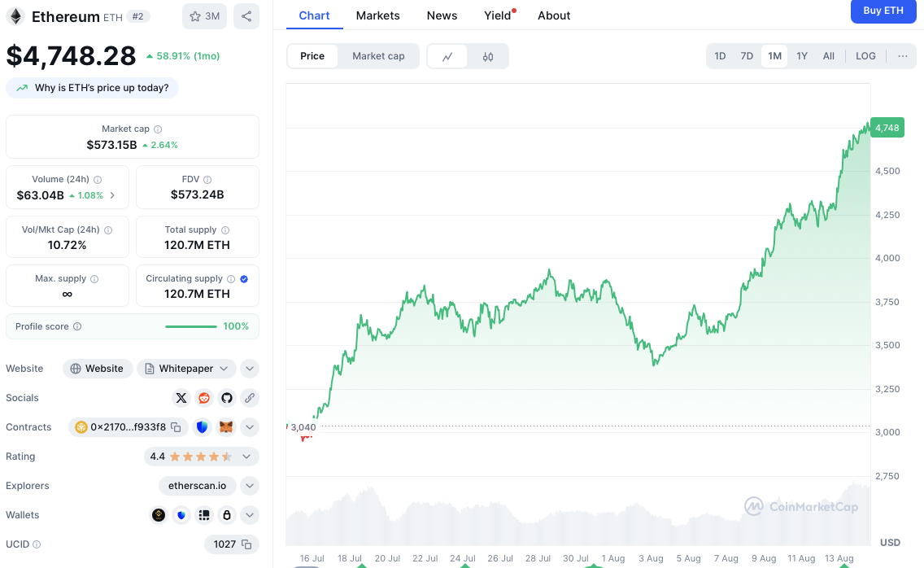The image size is (924, 568).
Task: Open the dotted square wallet icon
Action: pos(204,515)
